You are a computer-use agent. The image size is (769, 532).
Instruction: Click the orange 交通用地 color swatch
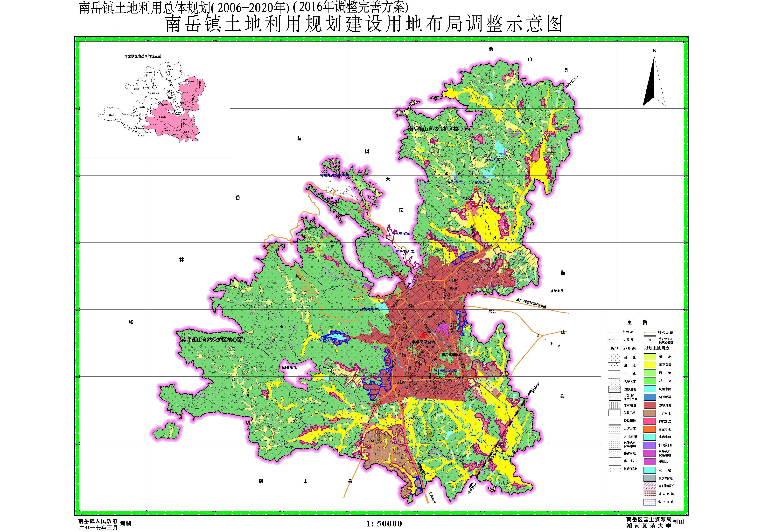coord(650,429)
